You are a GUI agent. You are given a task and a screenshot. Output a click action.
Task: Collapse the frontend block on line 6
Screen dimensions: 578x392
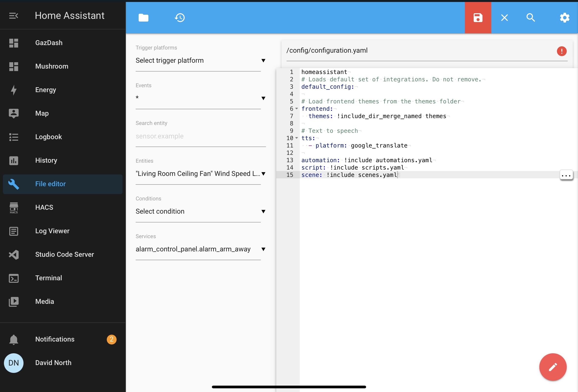point(297,109)
